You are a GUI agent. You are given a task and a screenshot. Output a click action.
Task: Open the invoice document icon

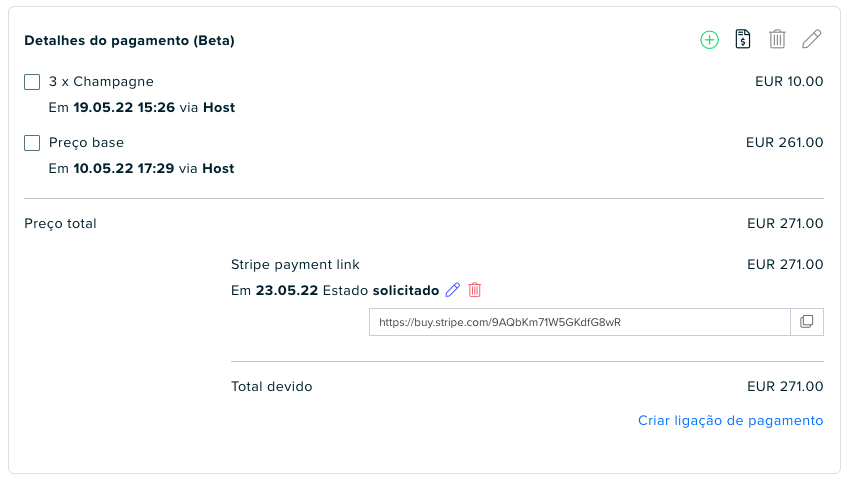(x=743, y=39)
